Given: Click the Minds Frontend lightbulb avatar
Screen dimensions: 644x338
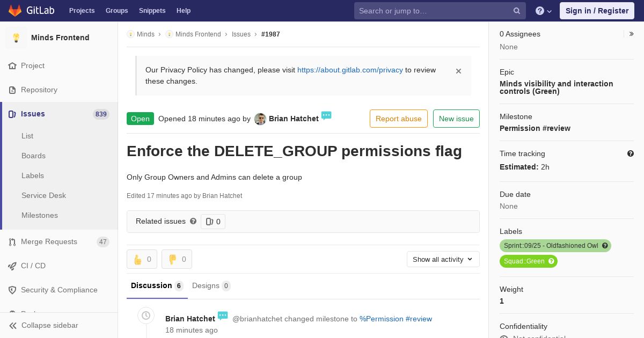Looking at the screenshot, I should pos(16,38).
